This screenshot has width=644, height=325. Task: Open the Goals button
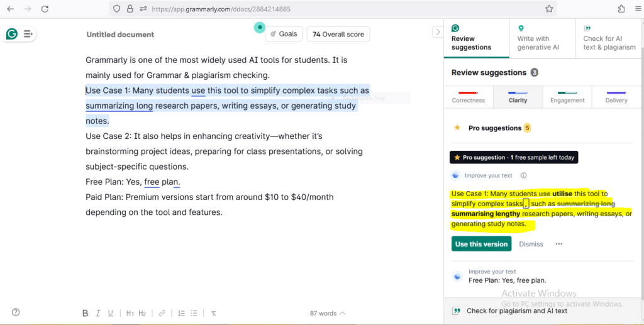284,34
